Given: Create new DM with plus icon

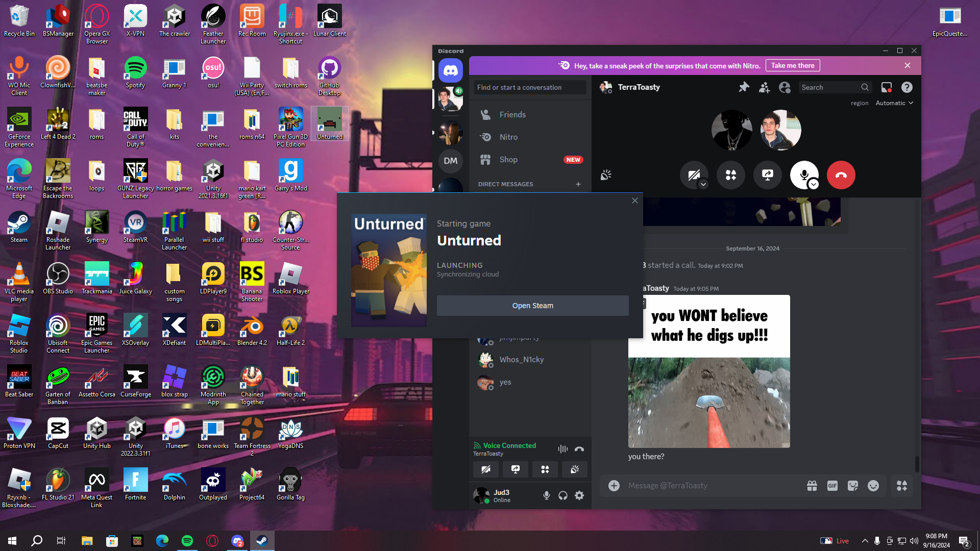Looking at the screenshot, I should (x=578, y=184).
